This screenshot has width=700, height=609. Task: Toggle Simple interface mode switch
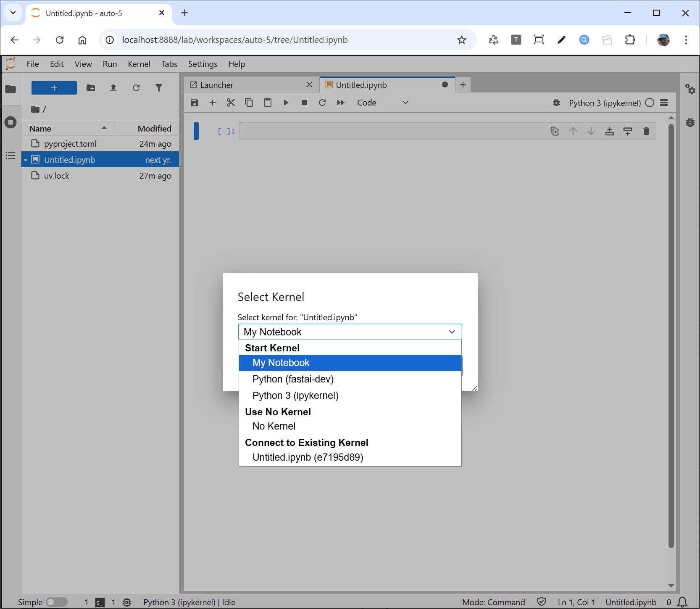57,602
